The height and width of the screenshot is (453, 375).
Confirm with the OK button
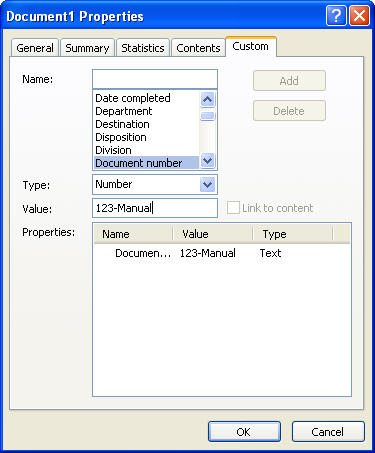click(244, 432)
